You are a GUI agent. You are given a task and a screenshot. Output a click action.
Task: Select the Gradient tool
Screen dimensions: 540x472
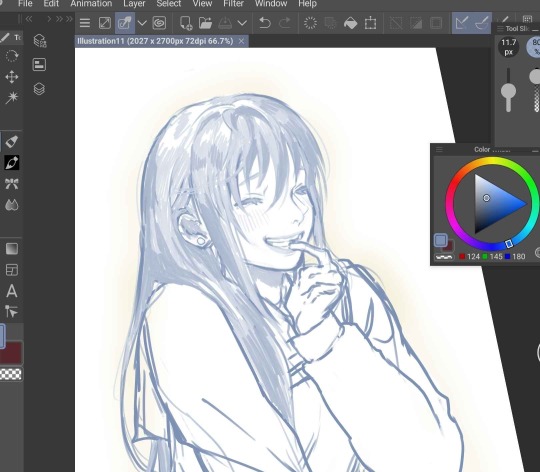tap(12, 249)
